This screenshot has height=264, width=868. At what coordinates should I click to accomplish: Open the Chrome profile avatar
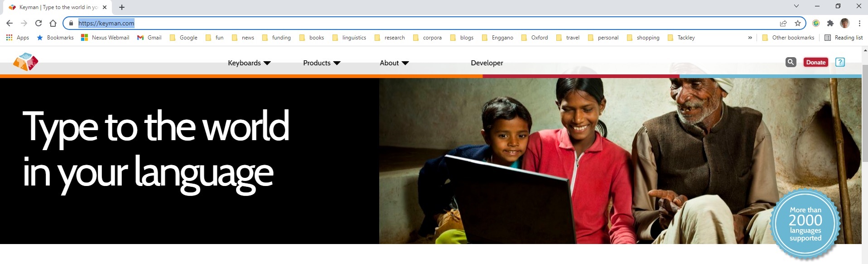pos(844,23)
